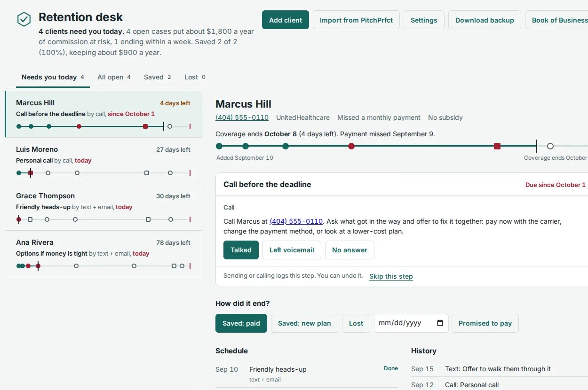Click 'Done' status in schedule
The height and width of the screenshot is (390, 588).
pos(391,368)
